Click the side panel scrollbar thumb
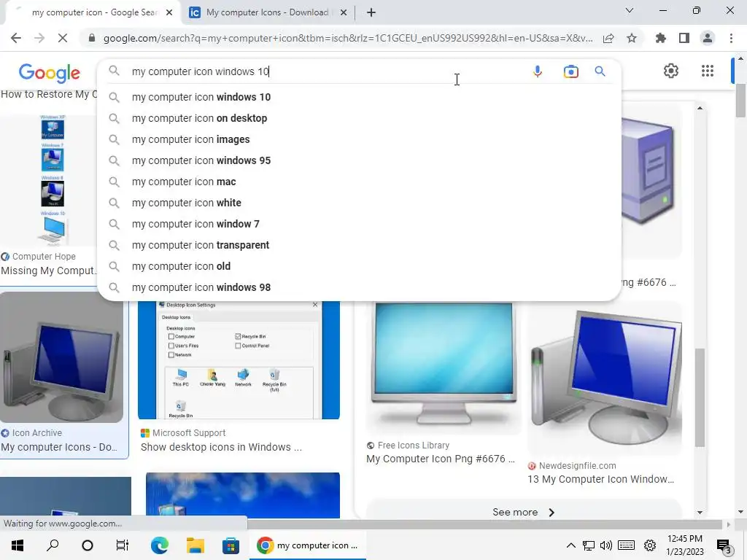 [700, 397]
